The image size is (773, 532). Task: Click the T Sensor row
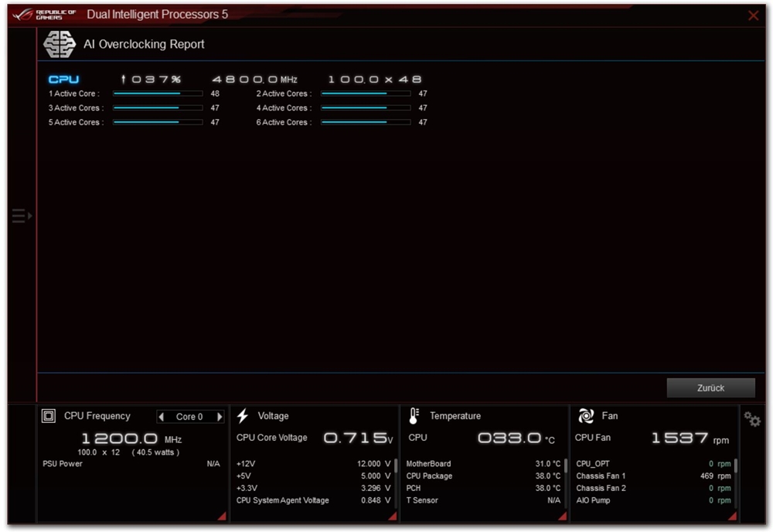pyautogui.click(x=483, y=500)
